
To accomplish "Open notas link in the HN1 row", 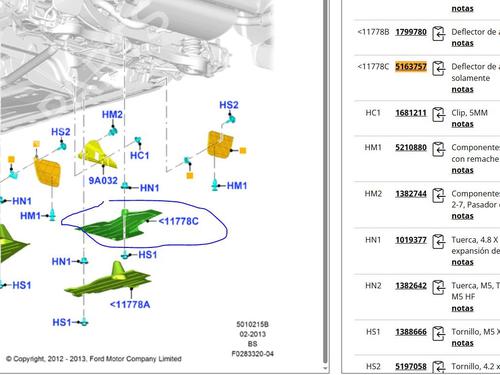I will 462,262.
